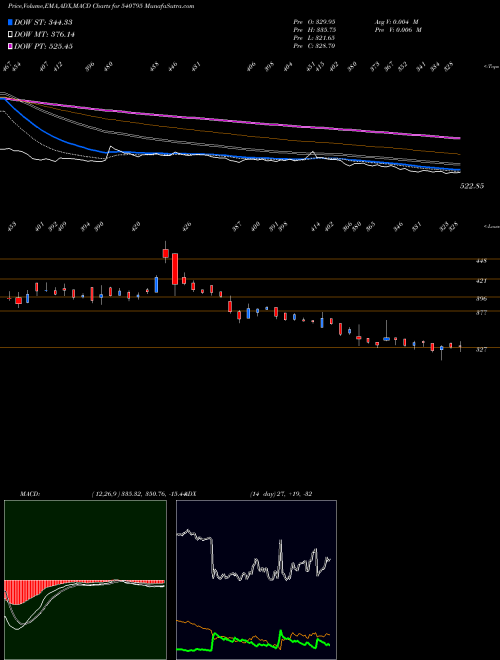Click the 396 price level label
Viewport: 500px width, 660px height.
point(481,299)
